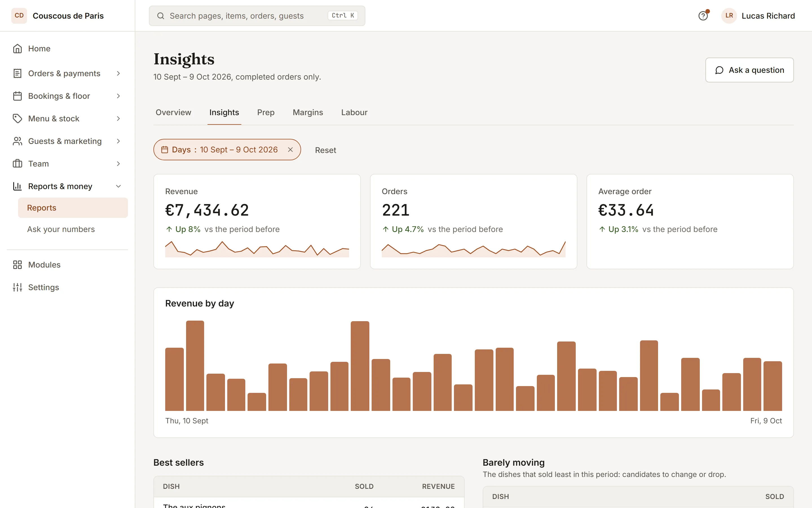Screen dimensions: 812x508
Task: Click the Modules grid icon
Action: click(17, 265)
